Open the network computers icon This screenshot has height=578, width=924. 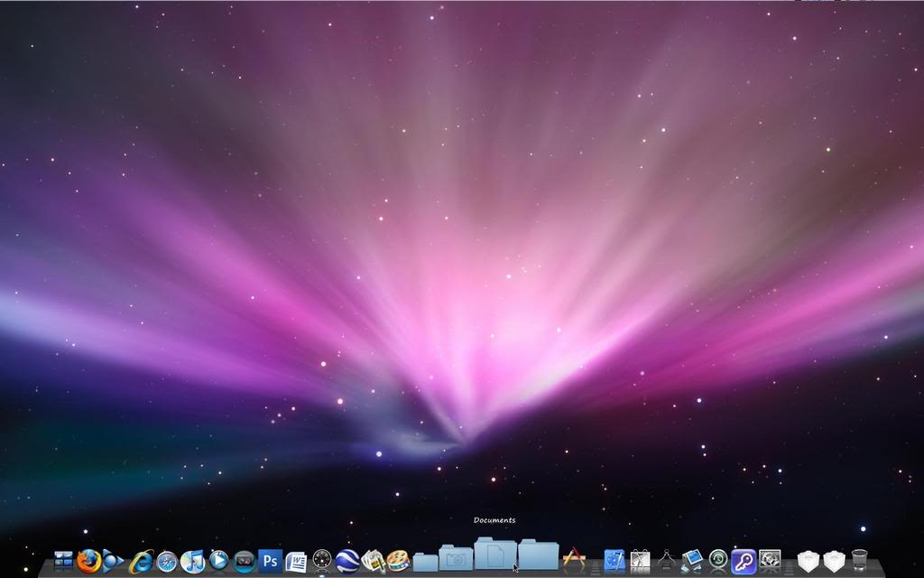[692, 560]
